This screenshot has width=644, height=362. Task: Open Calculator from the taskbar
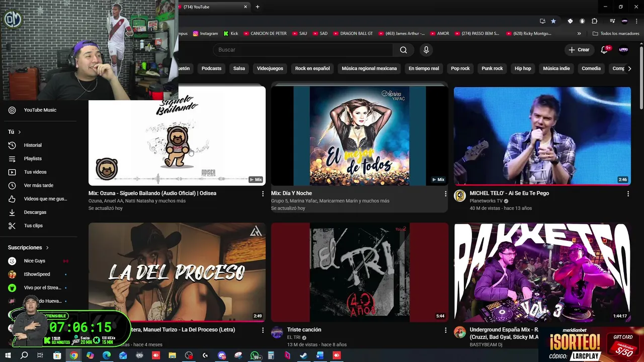[x=271, y=355]
